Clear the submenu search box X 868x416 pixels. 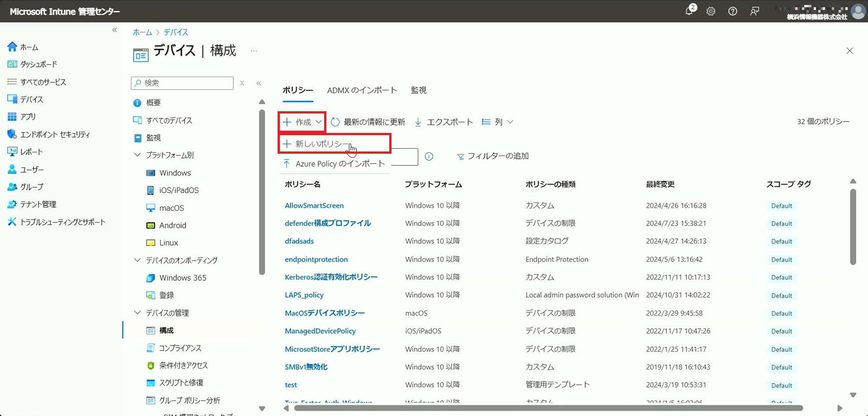[242, 83]
